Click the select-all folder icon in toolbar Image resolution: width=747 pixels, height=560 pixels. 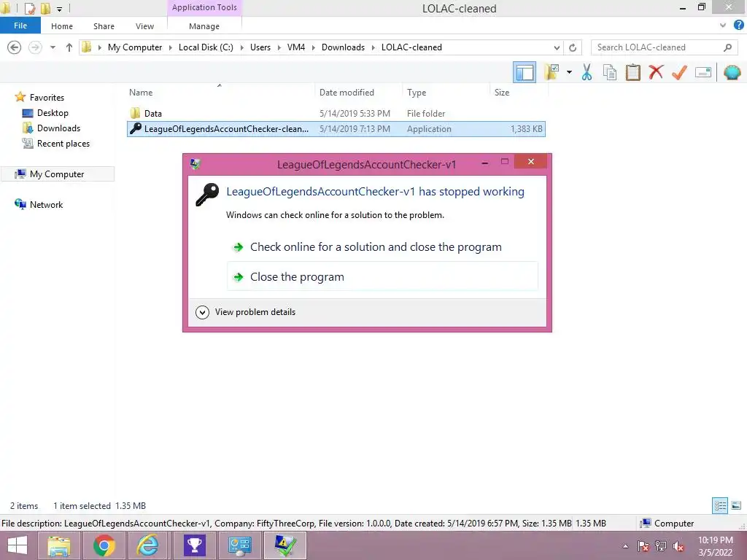pyautogui.click(x=551, y=72)
